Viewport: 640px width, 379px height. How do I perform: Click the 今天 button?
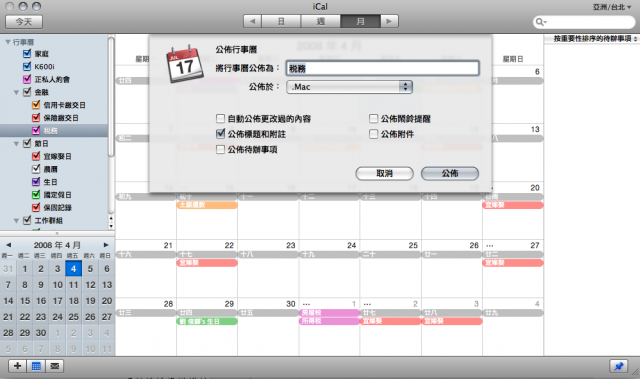pyautogui.click(x=24, y=22)
